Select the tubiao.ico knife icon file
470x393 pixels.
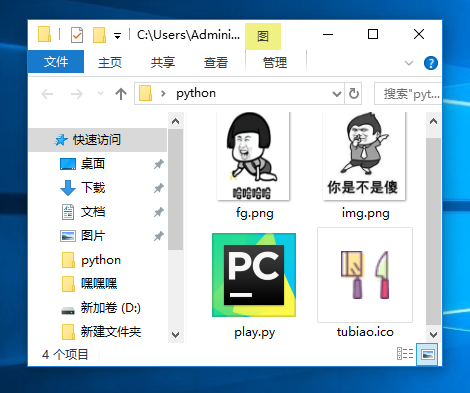(365, 275)
